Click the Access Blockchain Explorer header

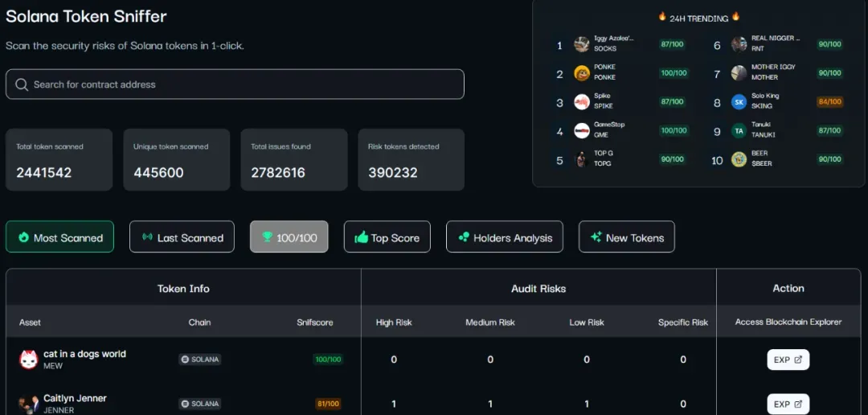pyautogui.click(x=788, y=323)
